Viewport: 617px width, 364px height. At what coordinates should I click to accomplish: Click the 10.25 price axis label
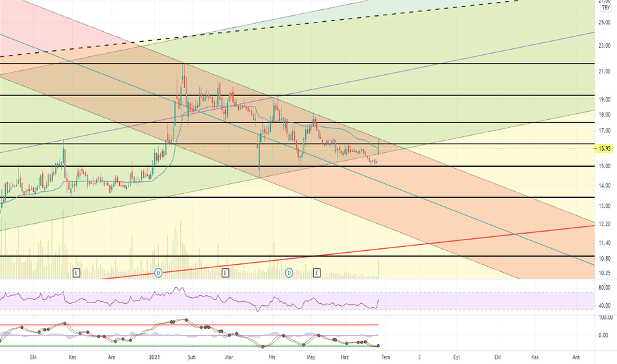(604, 273)
